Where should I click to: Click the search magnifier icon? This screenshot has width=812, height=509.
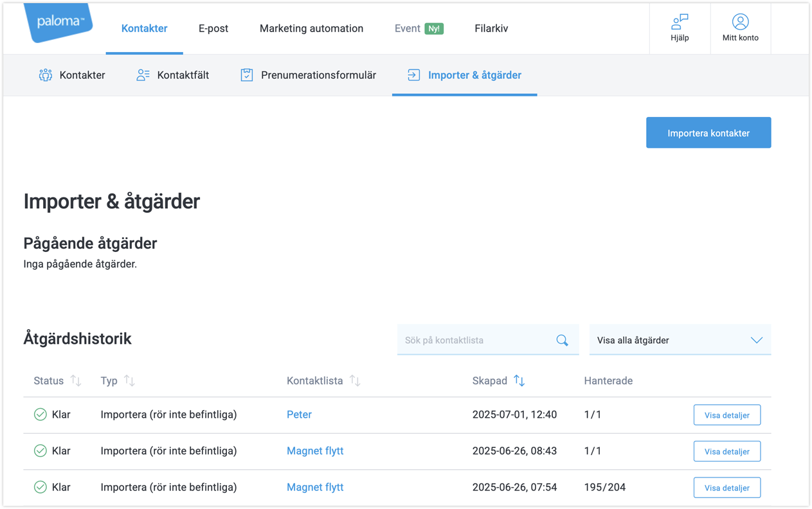(562, 341)
